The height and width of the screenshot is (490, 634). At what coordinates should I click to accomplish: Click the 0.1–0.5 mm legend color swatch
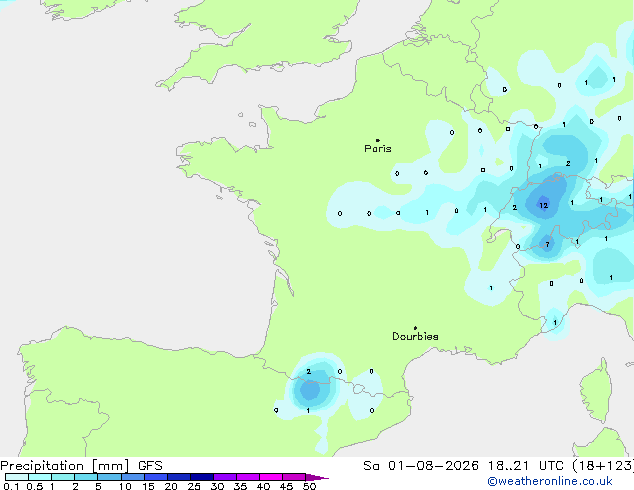(x=17, y=477)
